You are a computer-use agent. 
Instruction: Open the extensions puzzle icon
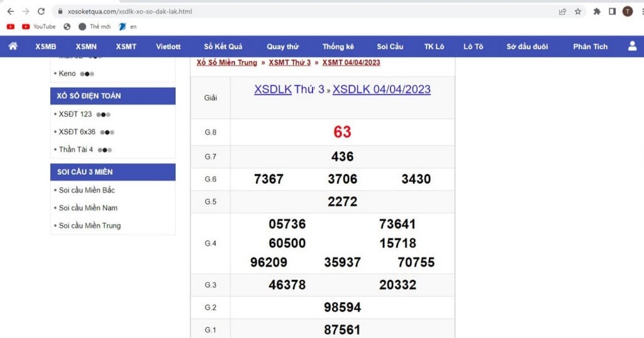pos(597,11)
